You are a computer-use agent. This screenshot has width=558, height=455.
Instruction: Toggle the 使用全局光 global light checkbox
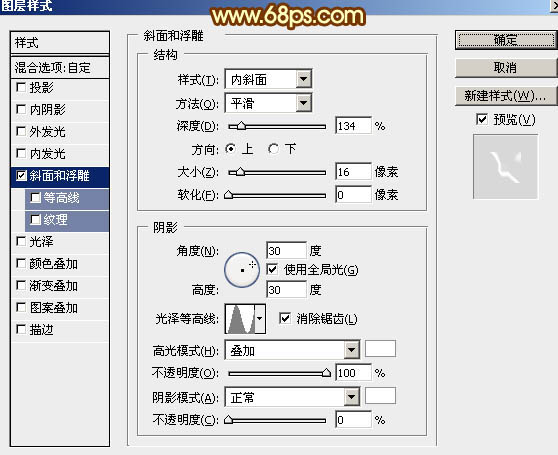[x=272, y=269]
